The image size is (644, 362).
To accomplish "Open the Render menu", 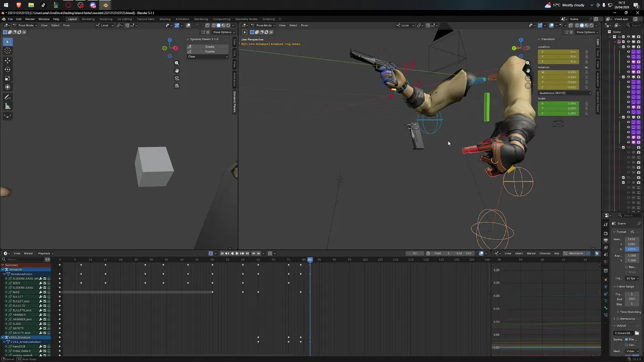I will [30, 19].
